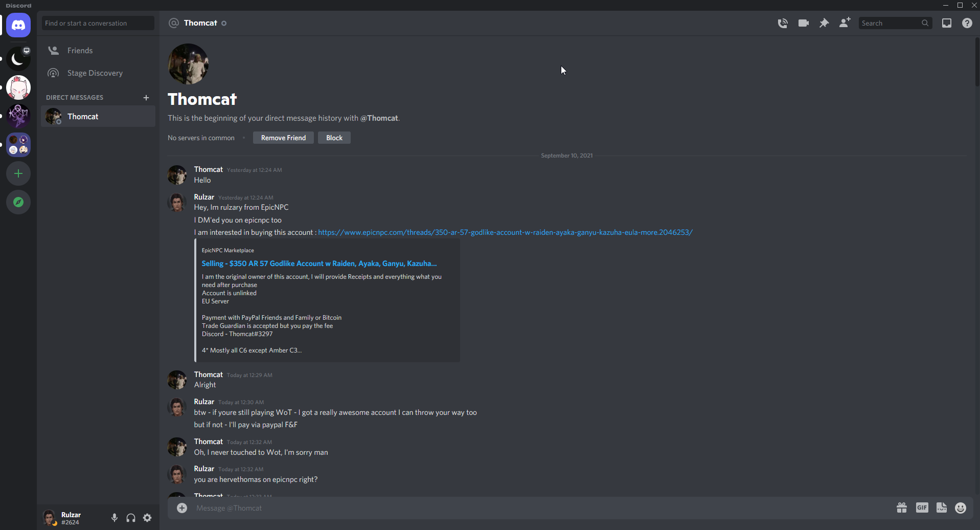This screenshot has width=980, height=530.
Task: Click the @Thomcat mention in the intro text
Action: pos(379,118)
